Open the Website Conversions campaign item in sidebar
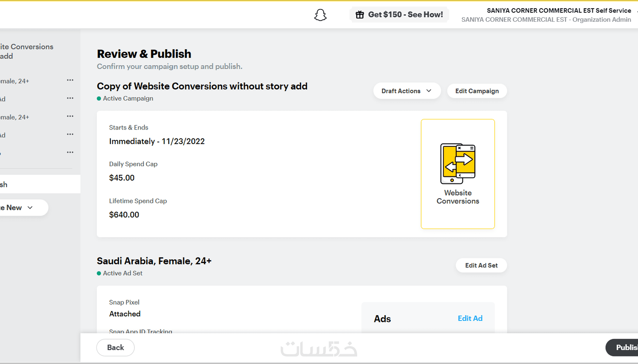The image size is (638, 364). pos(26,51)
